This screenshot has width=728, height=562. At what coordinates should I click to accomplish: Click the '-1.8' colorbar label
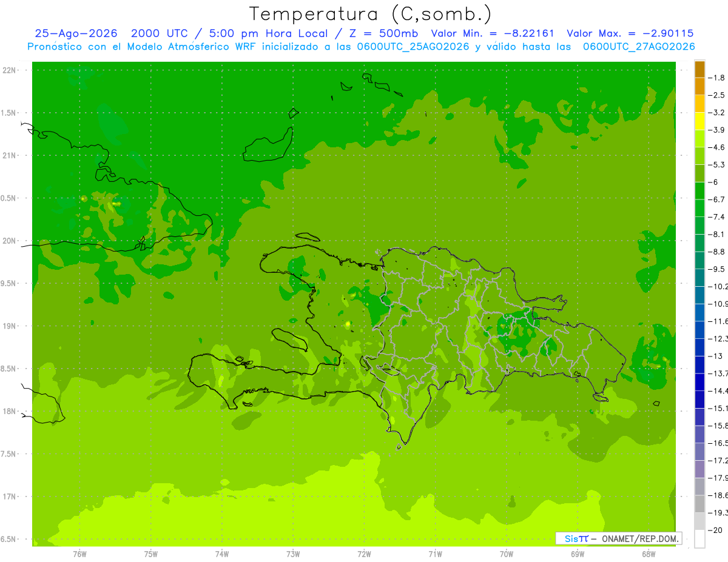[x=716, y=78]
